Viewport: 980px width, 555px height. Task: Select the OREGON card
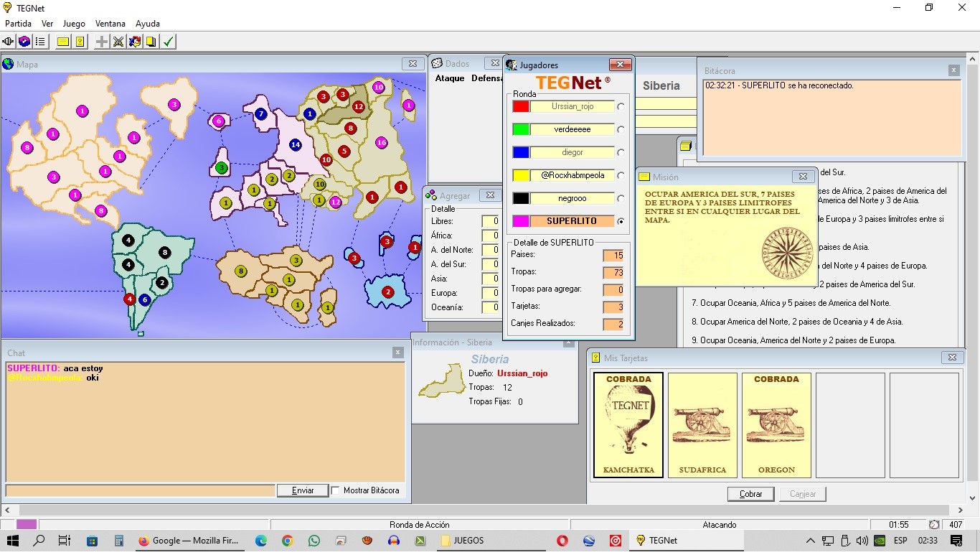coord(776,425)
